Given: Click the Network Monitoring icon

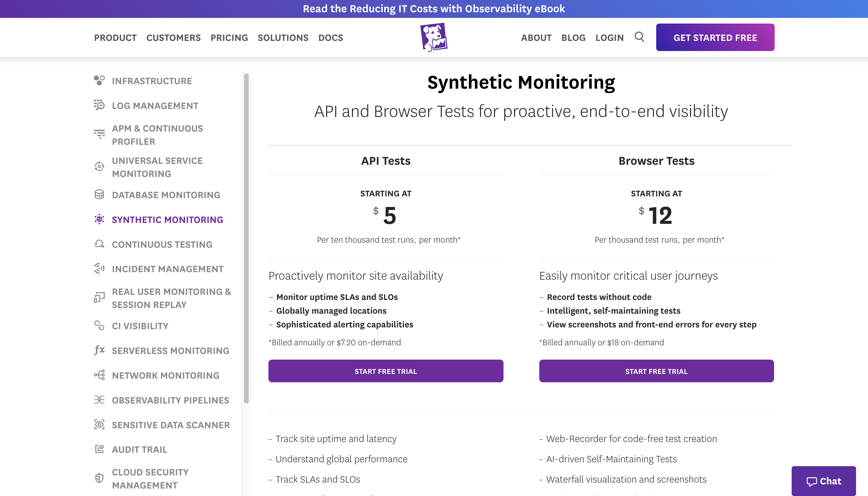Looking at the screenshot, I should point(99,374).
